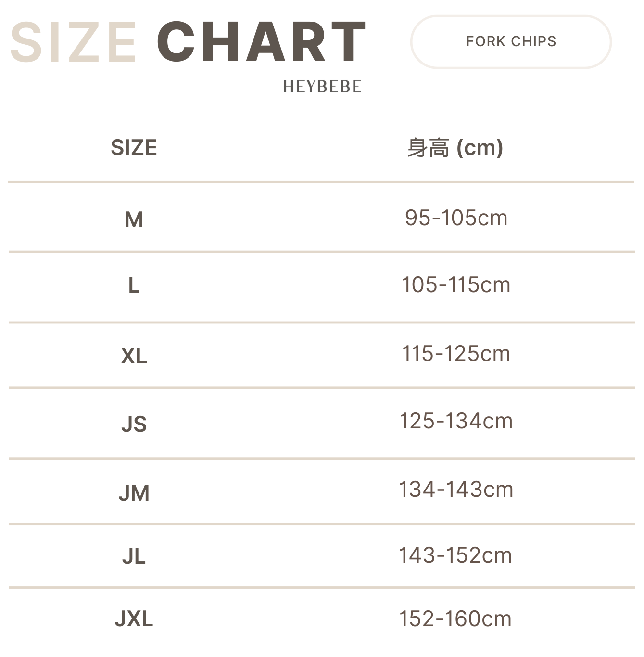644x657 pixels.
Task: Click the 134-143cm height value
Action: point(456,490)
